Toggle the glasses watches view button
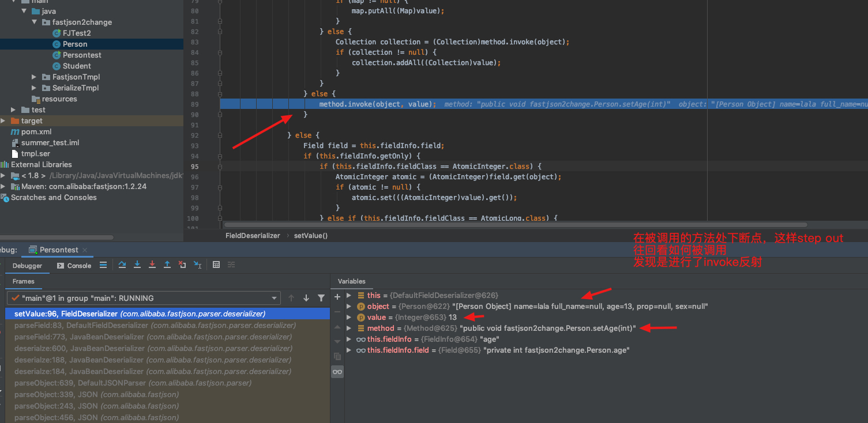868x423 pixels. click(x=337, y=372)
